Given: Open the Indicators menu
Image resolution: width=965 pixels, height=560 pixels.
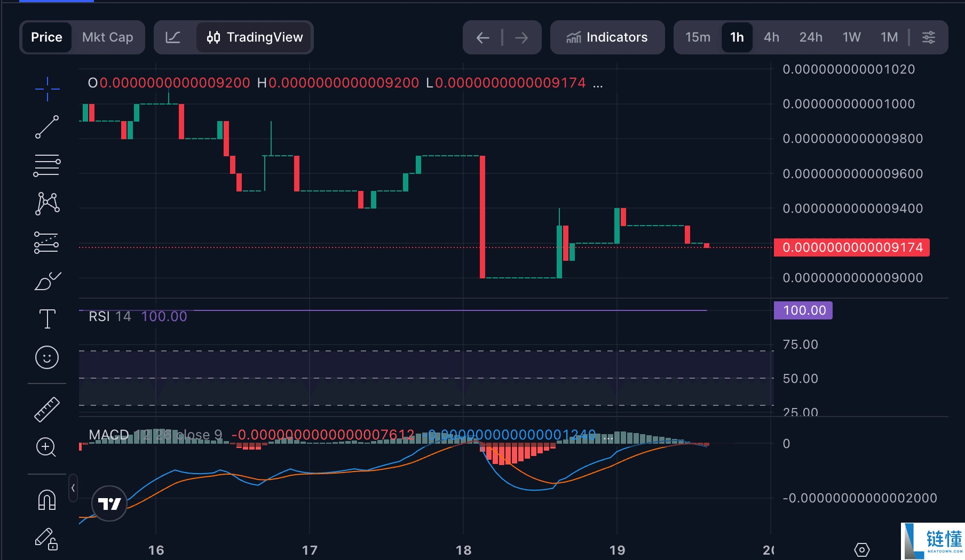Looking at the screenshot, I should click(x=607, y=37).
